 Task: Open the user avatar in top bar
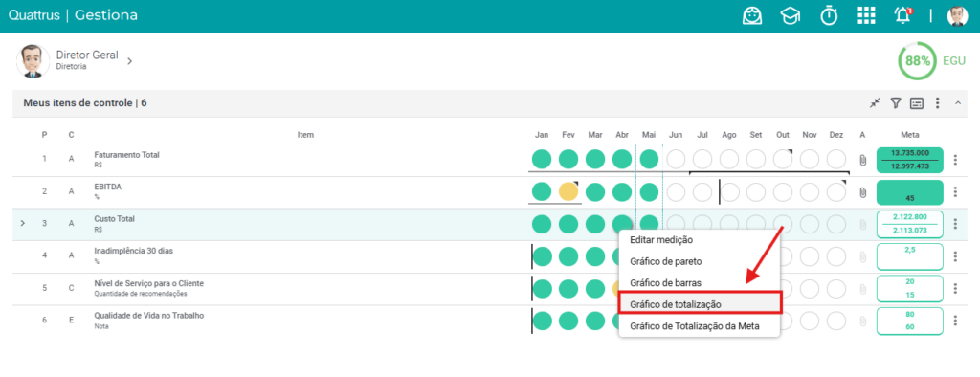pyautogui.click(x=957, y=15)
